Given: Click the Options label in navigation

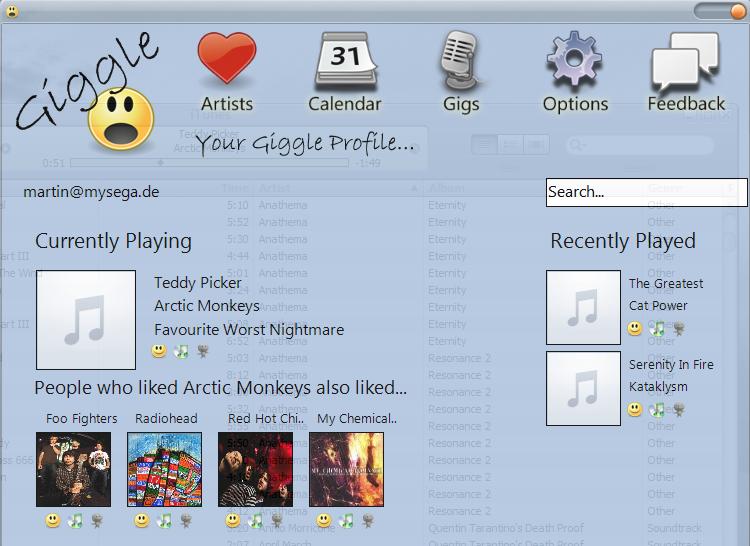Looking at the screenshot, I should coord(575,104).
